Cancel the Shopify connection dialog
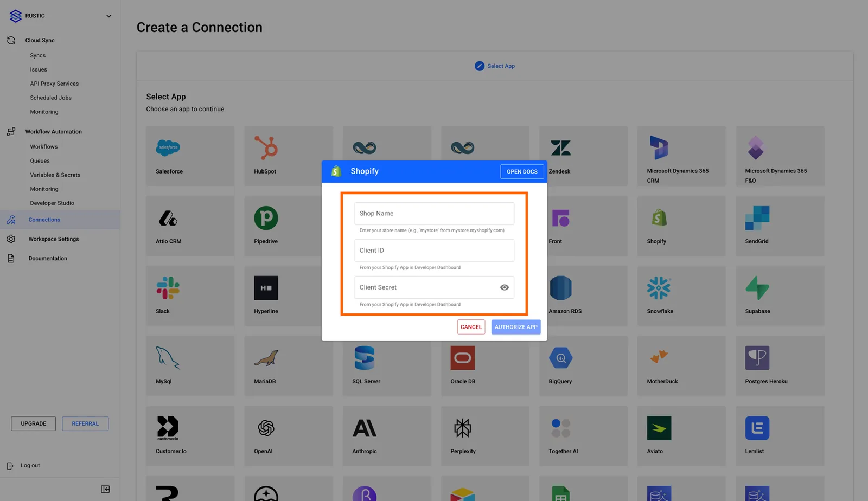The height and width of the screenshot is (501, 868). coord(471,327)
